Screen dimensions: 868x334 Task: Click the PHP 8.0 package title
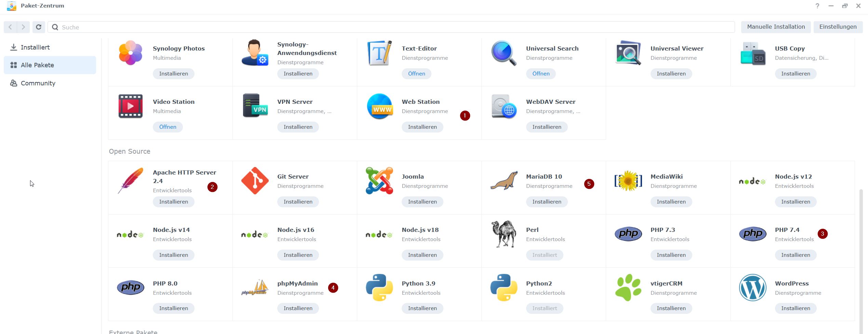165,283
